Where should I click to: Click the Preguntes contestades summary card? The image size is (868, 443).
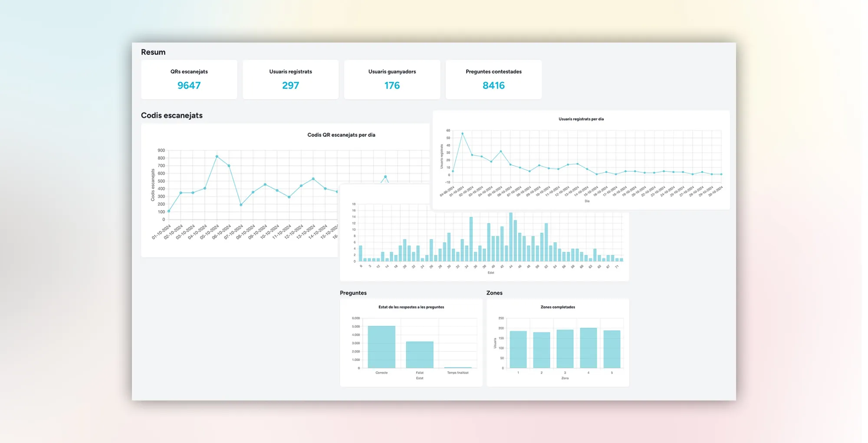[x=493, y=79]
